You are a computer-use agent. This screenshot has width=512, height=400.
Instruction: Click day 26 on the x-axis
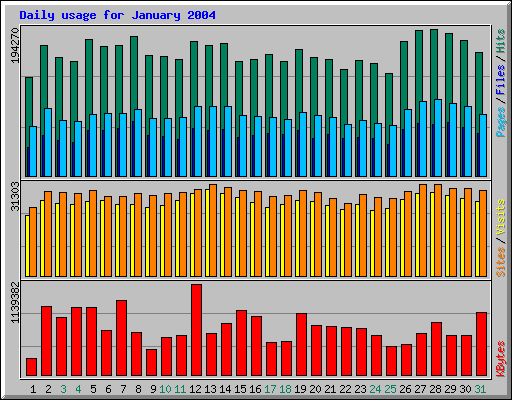tap(405, 389)
